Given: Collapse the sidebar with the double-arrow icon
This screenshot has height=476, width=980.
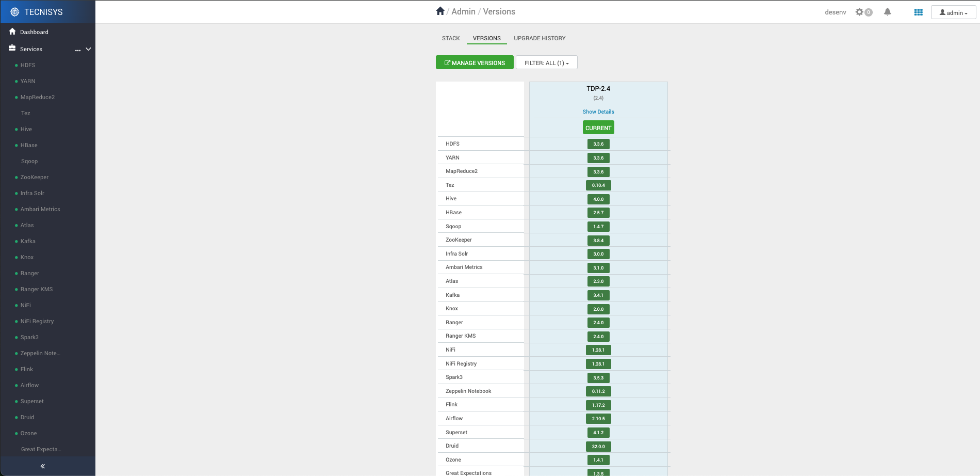Looking at the screenshot, I should (43, 466).
